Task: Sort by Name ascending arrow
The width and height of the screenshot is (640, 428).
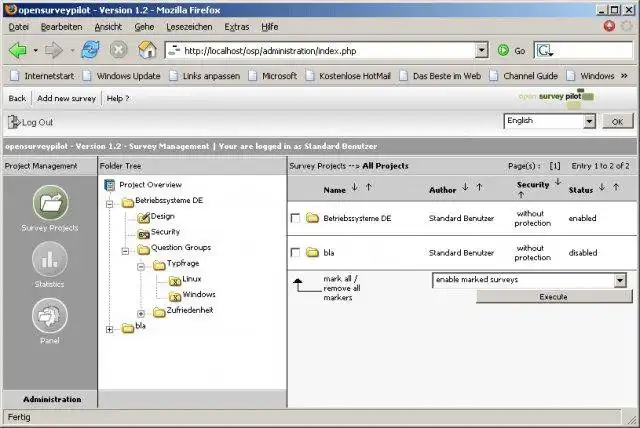Action: click(x=369, y=187)
